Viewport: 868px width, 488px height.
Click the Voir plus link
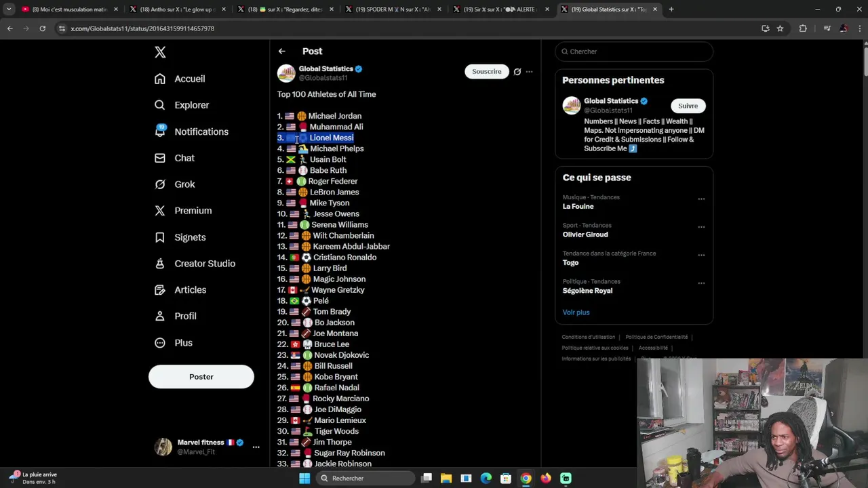click(576, 312)
